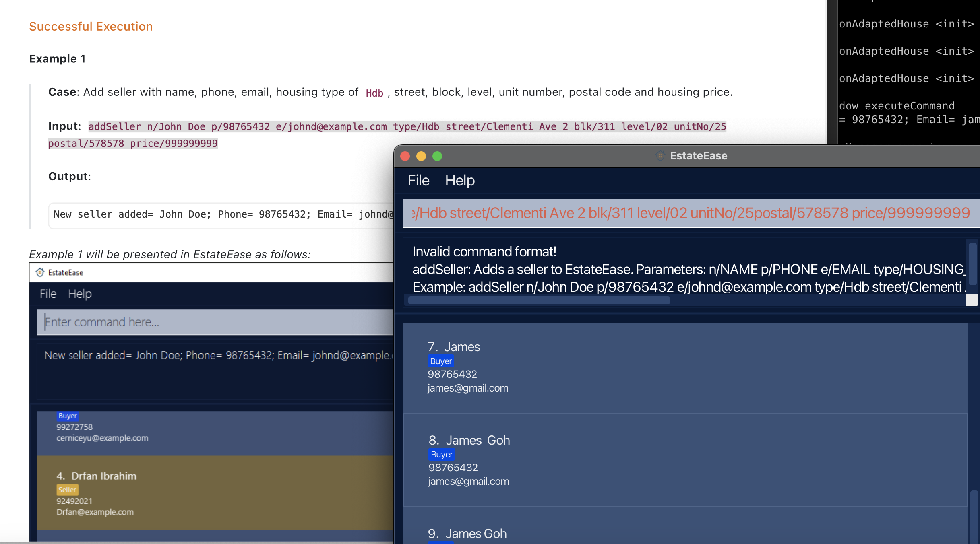Click the vertical scrollbar of result display
The image size is (980, 544).
click(x=972, y=264)
